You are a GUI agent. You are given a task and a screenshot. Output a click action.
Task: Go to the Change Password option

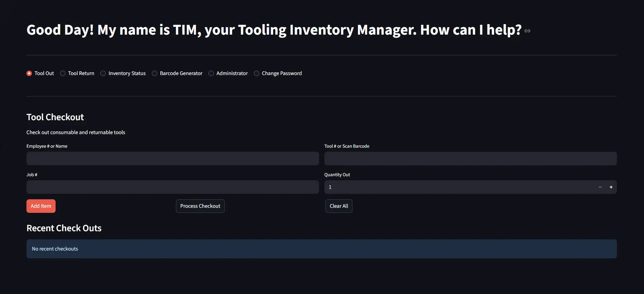click(x=257, y=73)
